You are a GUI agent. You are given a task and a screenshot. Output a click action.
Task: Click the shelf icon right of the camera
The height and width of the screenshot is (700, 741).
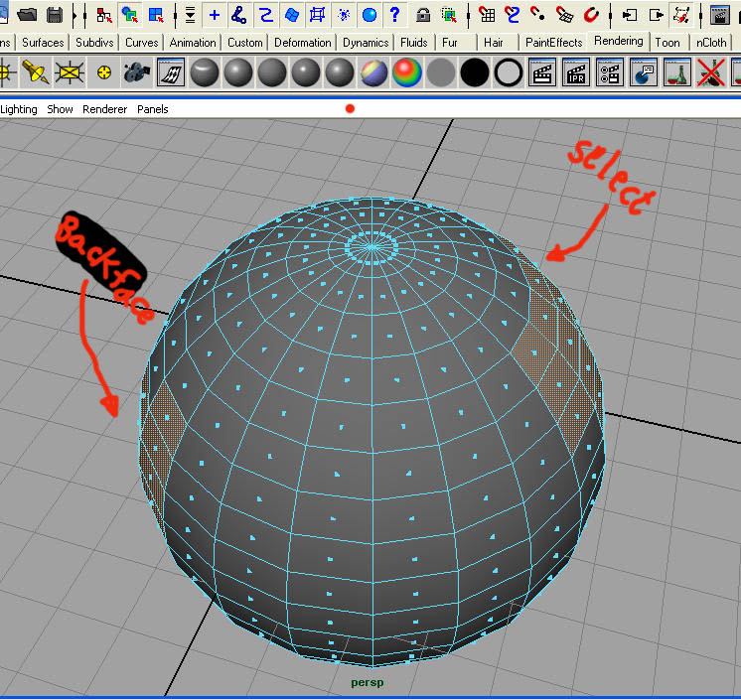[170, 72]
